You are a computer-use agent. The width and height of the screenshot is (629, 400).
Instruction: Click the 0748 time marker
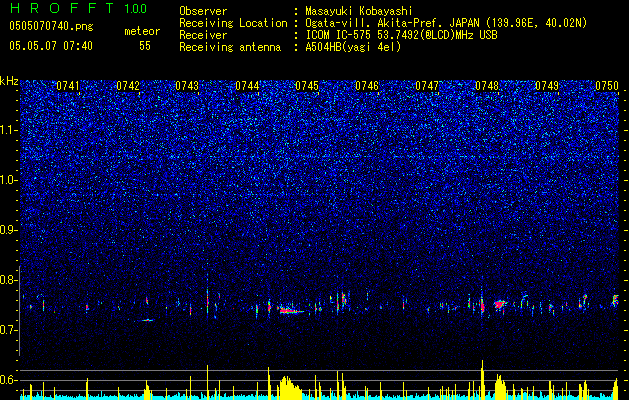[x=487, y=86]
